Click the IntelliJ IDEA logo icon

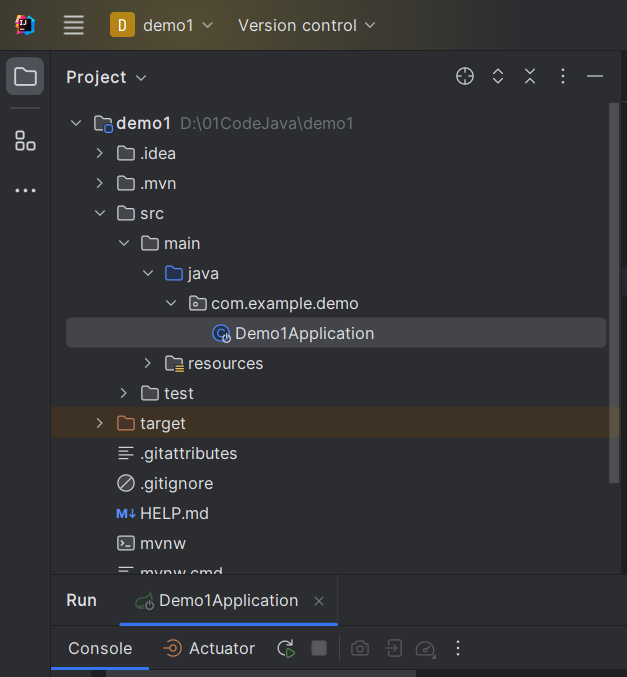pos(25,25)
